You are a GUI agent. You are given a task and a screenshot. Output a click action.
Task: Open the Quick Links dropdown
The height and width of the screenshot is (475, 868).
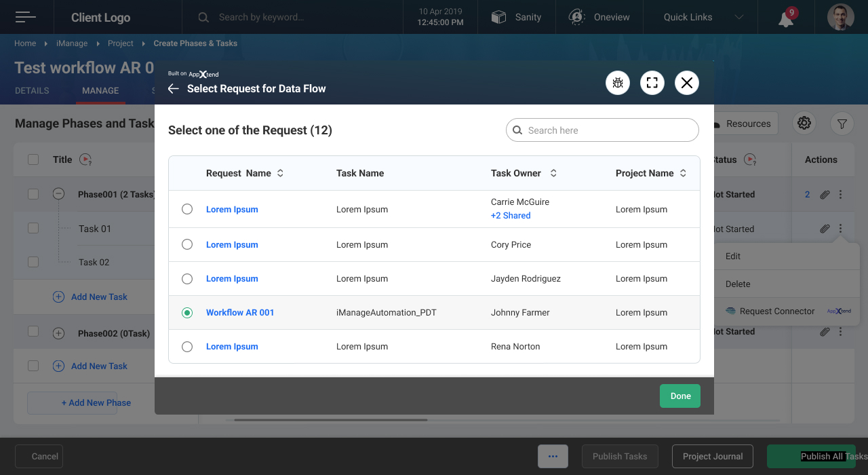(703, 17)
